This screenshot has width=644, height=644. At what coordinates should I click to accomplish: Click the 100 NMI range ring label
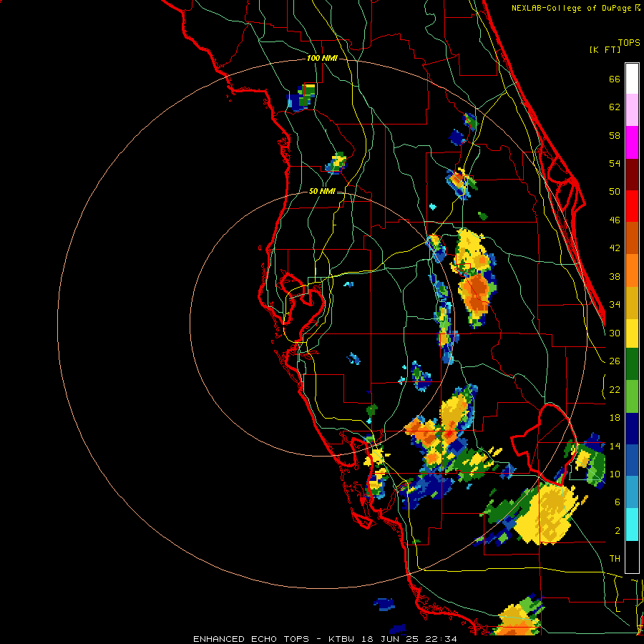[322, 59]
